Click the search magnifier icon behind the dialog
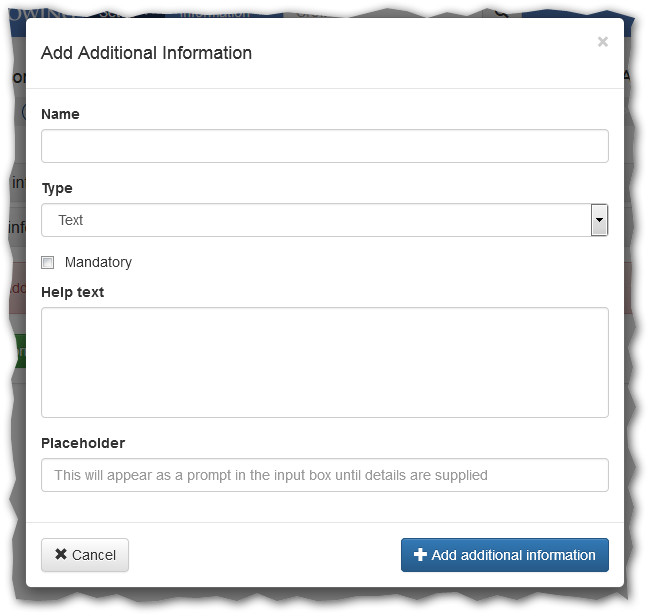This screenshot has width=648, height=614. point(501,12)
